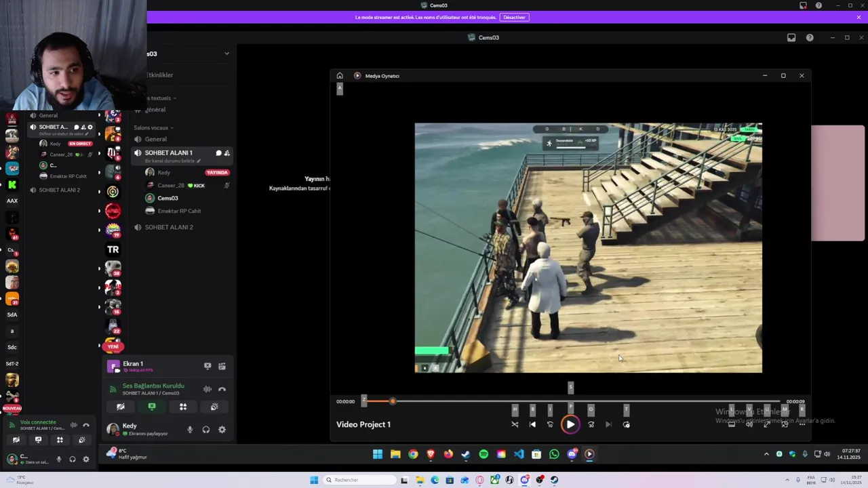
Task: Open the TR server icon
Action: [113, 249]
